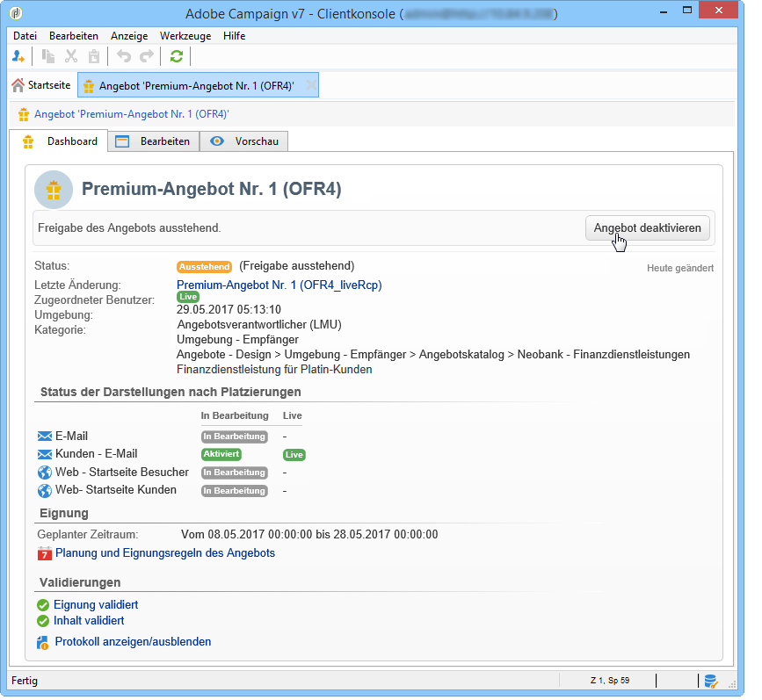Close the Premium-Angebot Nr. 1 tab
The height and width of the screenshot is (700, 762).
pos(311,85)
